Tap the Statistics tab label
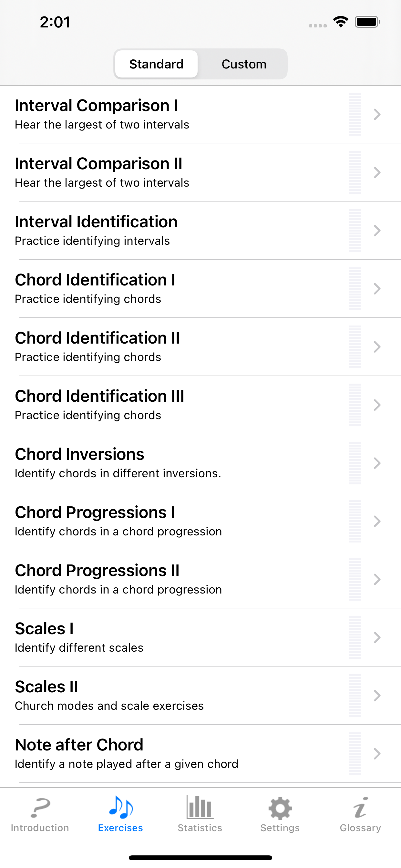The width and height of the screenshot is (401, 868). (x=200, y=828)
